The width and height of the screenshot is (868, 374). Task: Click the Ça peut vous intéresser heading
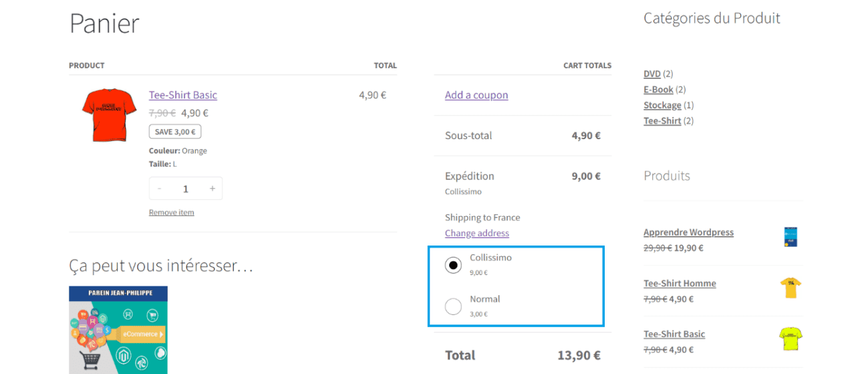coord(161,266)
